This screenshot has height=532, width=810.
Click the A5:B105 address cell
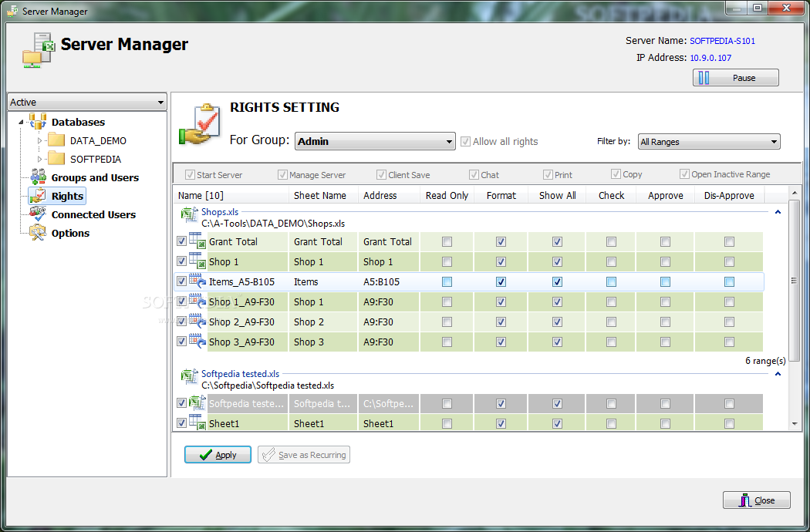pyautogui.click(x=389, y=282)
